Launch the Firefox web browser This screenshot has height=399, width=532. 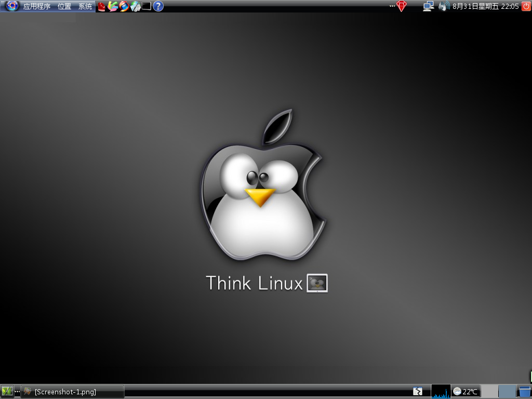(x=124, y=6)
